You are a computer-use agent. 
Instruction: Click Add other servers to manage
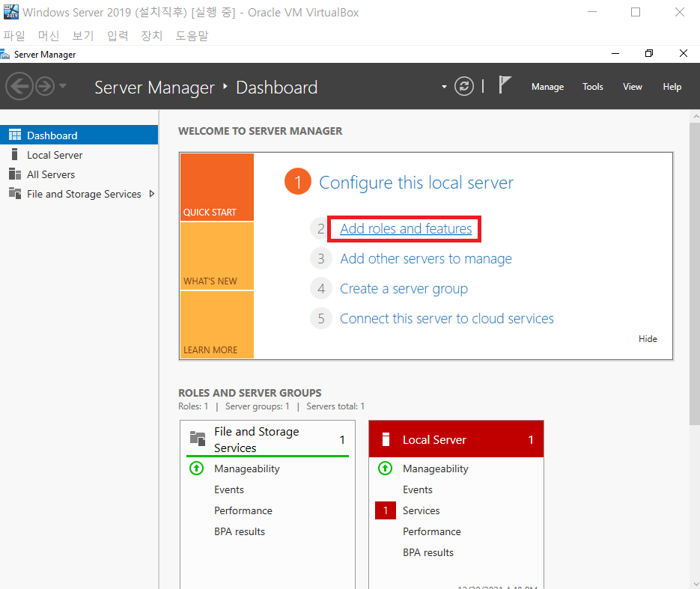(426, 259)
